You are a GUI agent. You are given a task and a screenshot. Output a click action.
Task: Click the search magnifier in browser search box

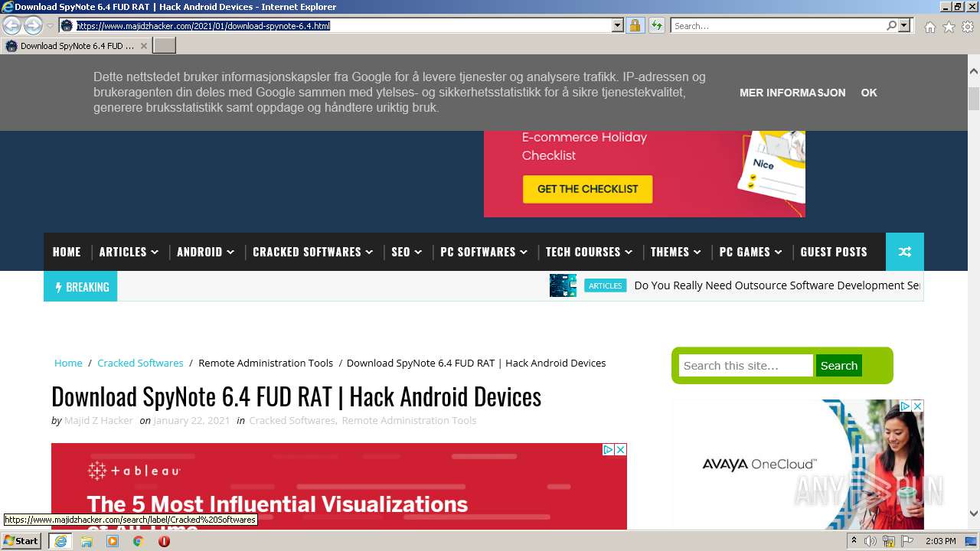coord(891,25)
